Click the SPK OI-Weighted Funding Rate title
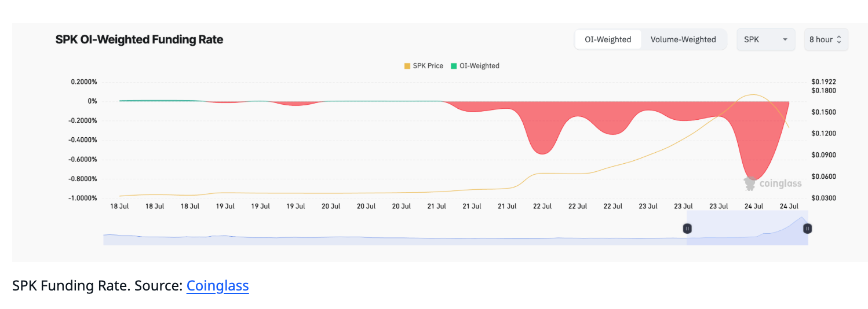868x309 pixels. [x=139, y=39]
